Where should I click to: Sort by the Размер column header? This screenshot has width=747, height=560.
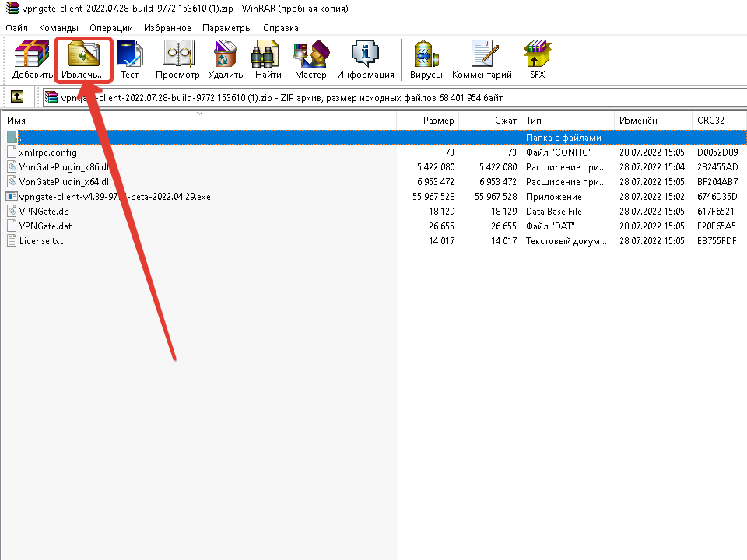coord(428,120)
